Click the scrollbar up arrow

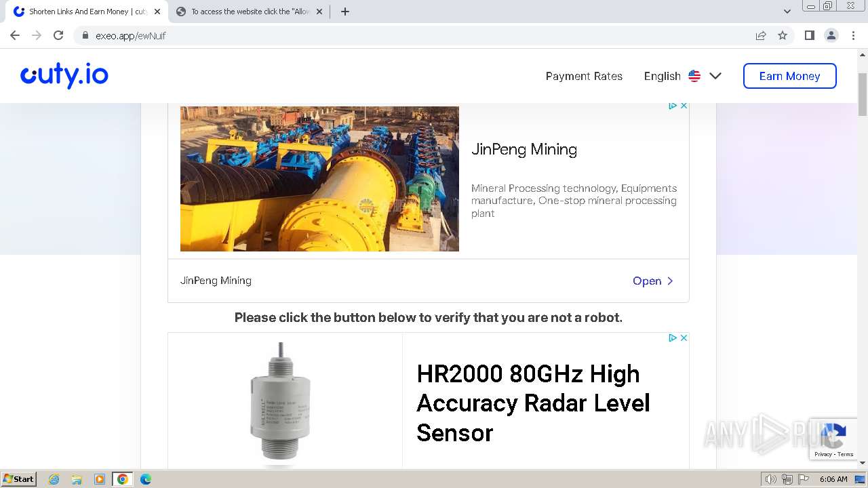tap(863, 53)
